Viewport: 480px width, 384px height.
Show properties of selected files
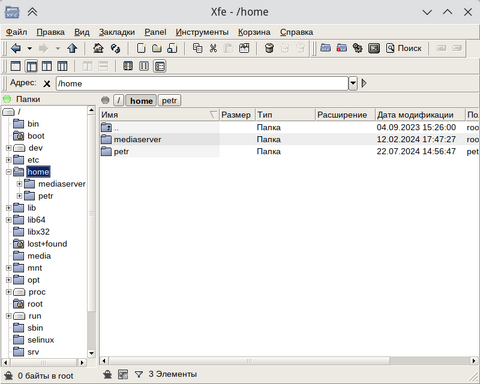point(244,49)
